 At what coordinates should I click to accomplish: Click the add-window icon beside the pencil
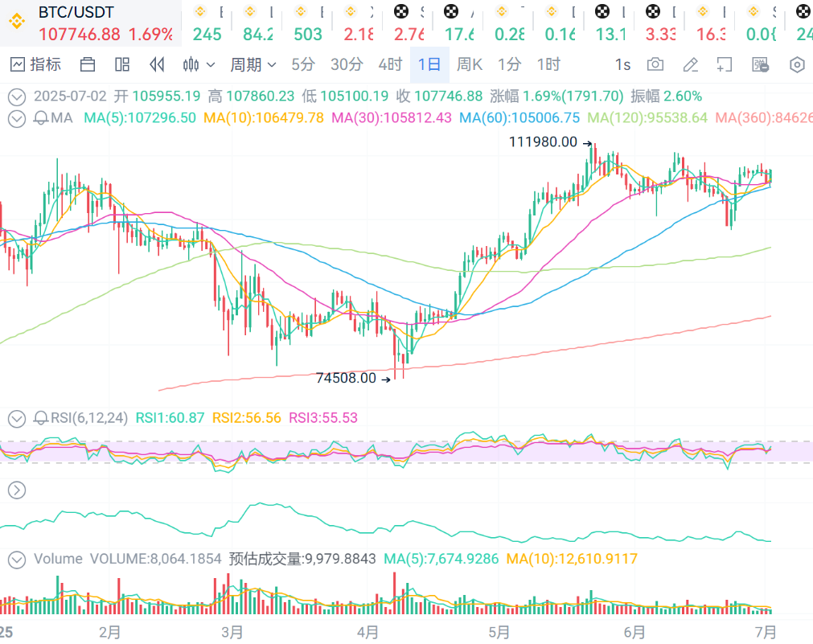(725, 64)
